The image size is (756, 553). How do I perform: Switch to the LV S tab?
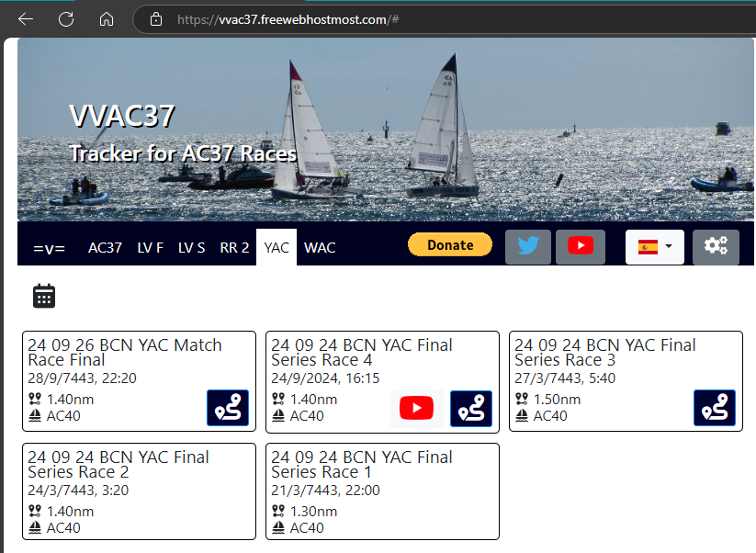tap(191, 248)
